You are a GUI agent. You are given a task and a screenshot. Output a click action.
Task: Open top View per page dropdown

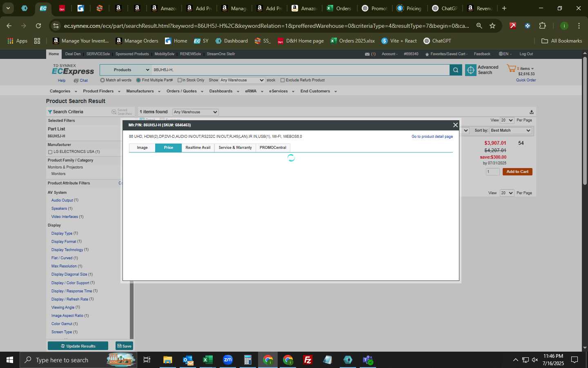[x=507, y=120]
